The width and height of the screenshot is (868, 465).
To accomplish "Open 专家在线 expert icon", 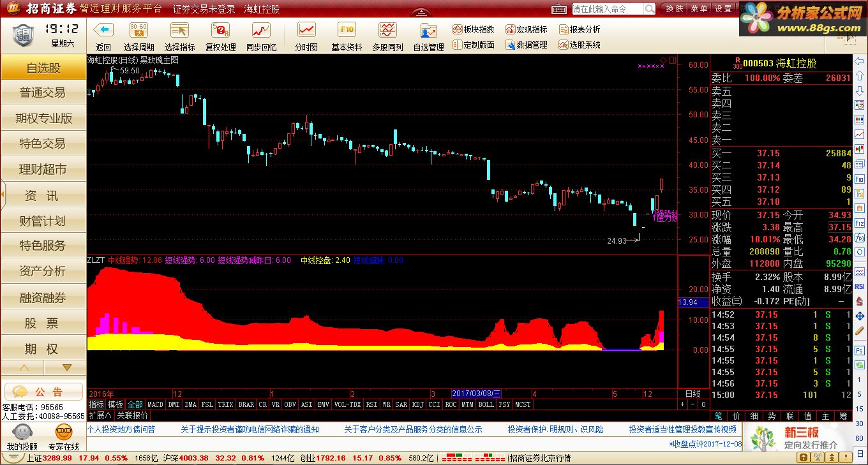I will pyautogui.click(x=64, y=438).
